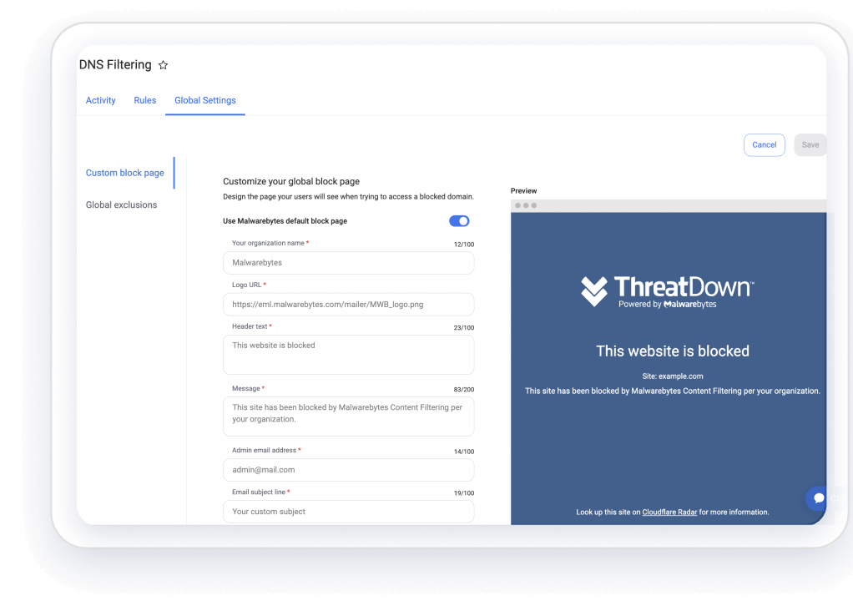Open the chat support bubble

(818, 498)
